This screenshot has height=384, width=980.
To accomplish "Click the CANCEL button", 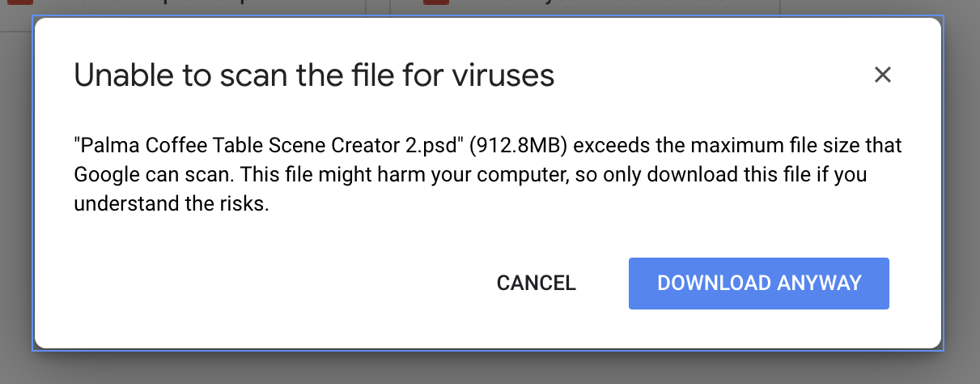I will point(536,283).
